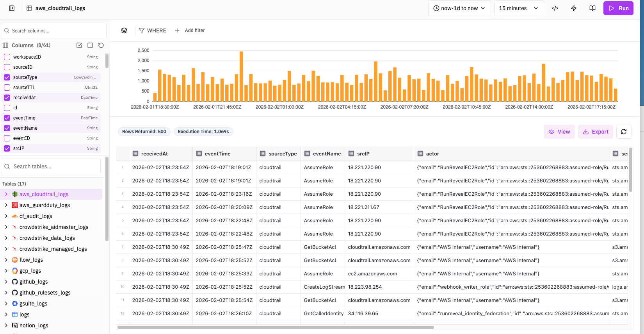Open the now-1d to now time range dropdown
The width and height of the screenshot is (644, 334).
click(x=459, y=8)
